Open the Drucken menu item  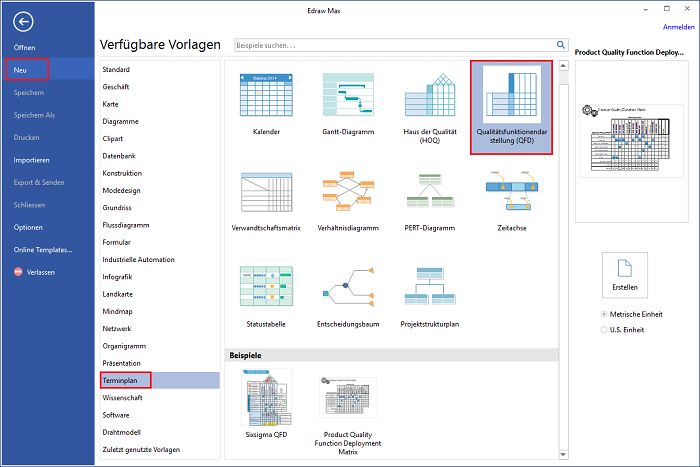pos(26,137)
